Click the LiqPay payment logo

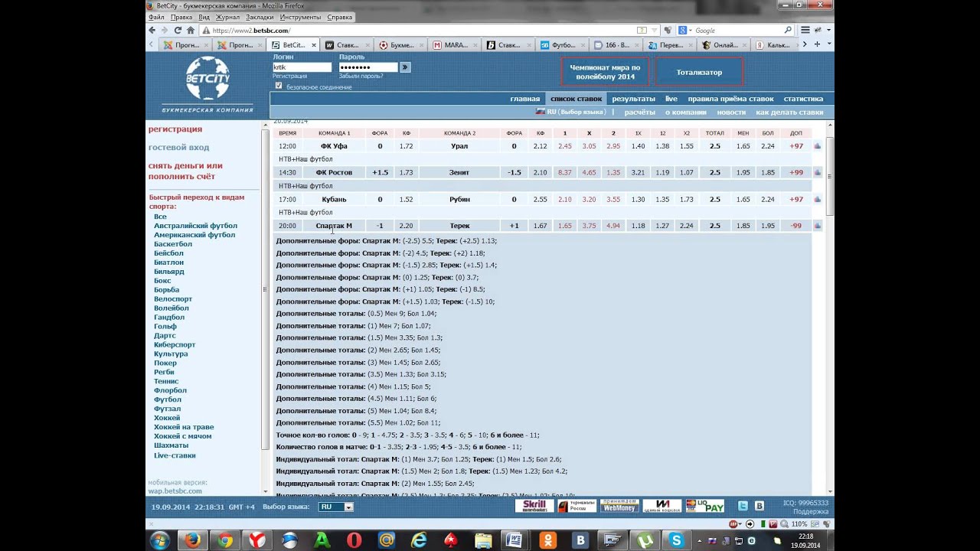coord(704,506)
